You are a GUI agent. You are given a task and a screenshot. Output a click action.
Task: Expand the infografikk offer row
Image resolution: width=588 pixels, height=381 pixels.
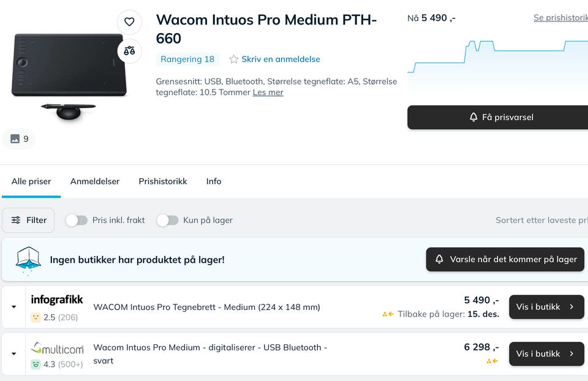pyautogui.click(x=13, y=307)
